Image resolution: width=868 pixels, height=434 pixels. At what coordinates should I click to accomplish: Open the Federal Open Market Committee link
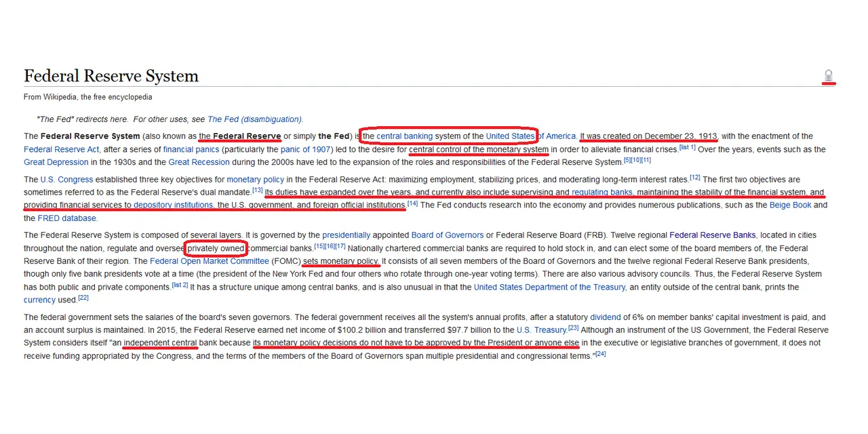click(210, 261)
